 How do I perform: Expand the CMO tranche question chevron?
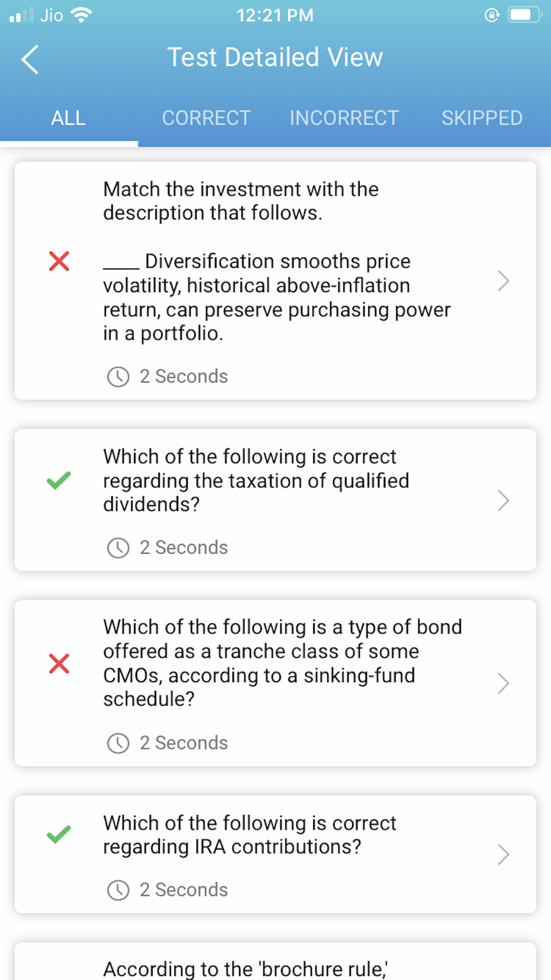[x=503, y=683]
